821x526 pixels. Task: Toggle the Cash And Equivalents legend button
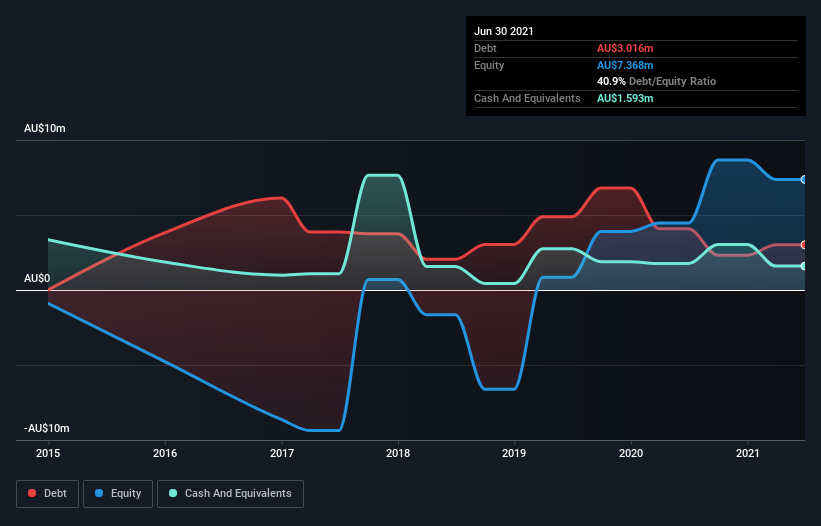[x=230, y=494]
